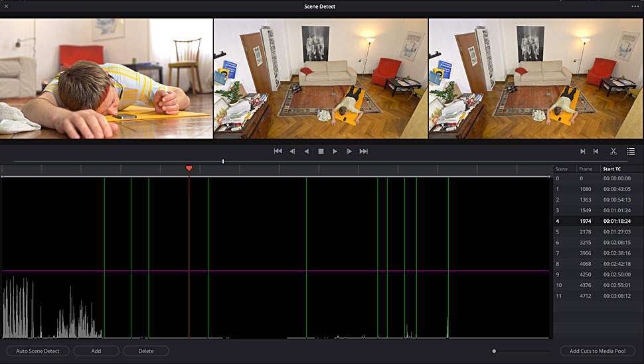The height and width of the screenshot is (364, 644).
Task: Select scene 10 row with frame 4376
Action: pyautogui.click(x=598, y=285)
